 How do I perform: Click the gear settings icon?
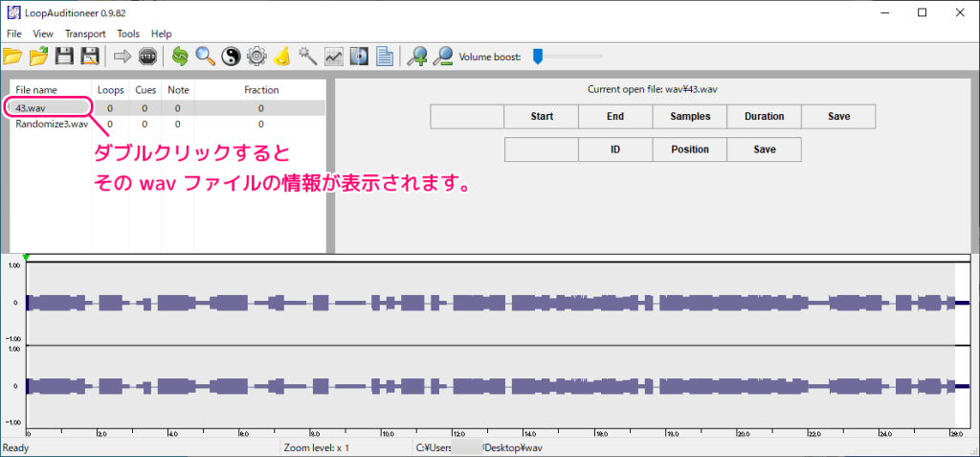256,57
